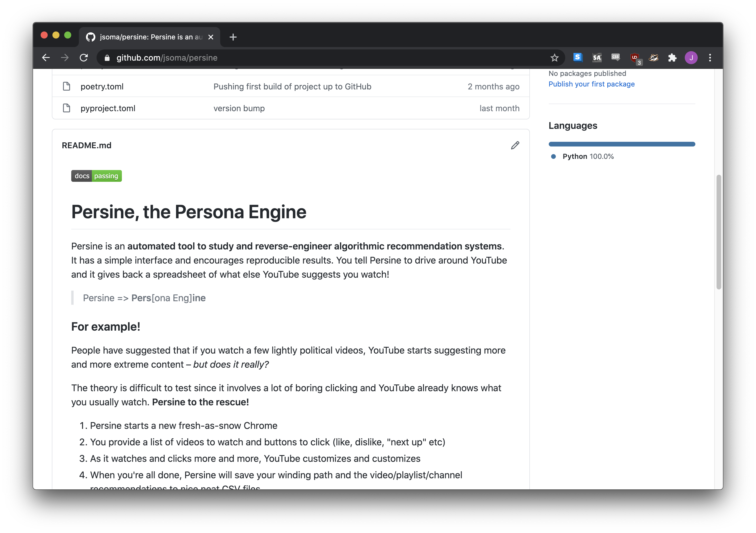Edit README.md with the pencil icon
This screenshot has width=756, height=533.
515,145
